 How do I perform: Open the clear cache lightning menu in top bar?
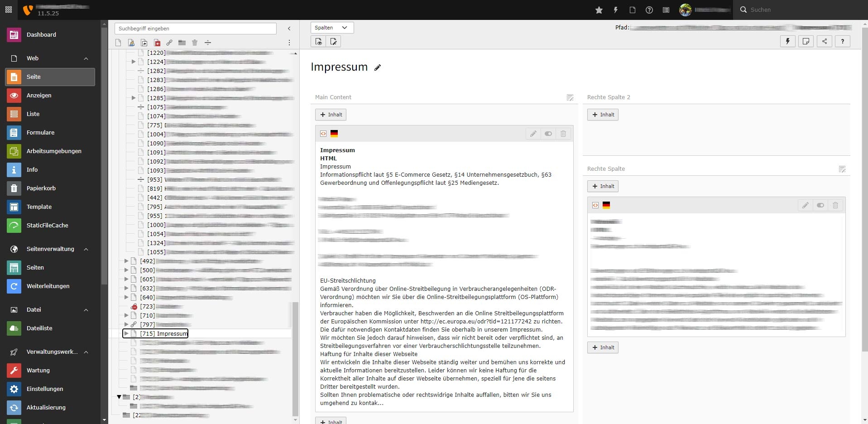616,10
